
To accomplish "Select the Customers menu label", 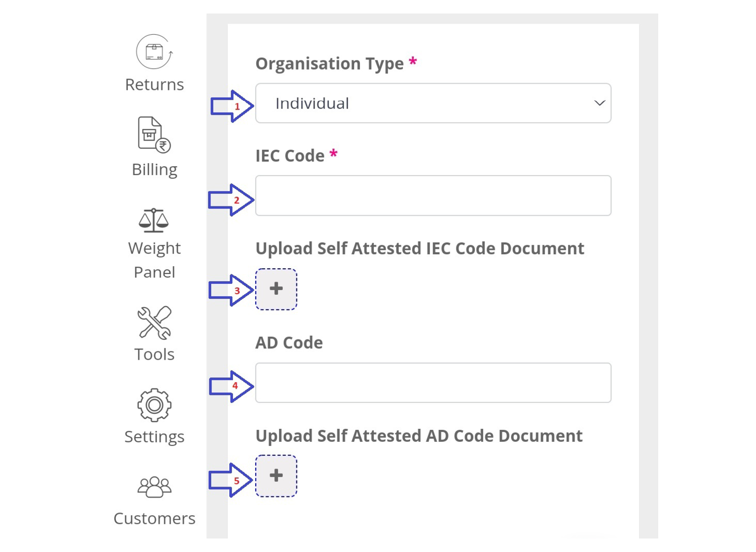I will [154, 519].
